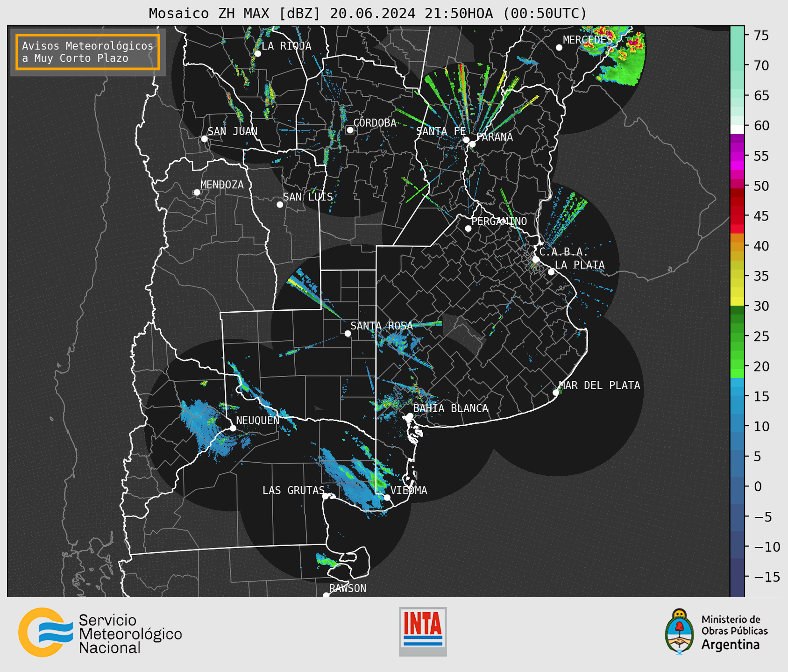Click the CÓRDOBA city marker dot
The height and width of the screenshot is (672, 788).
tap(350, 130)
